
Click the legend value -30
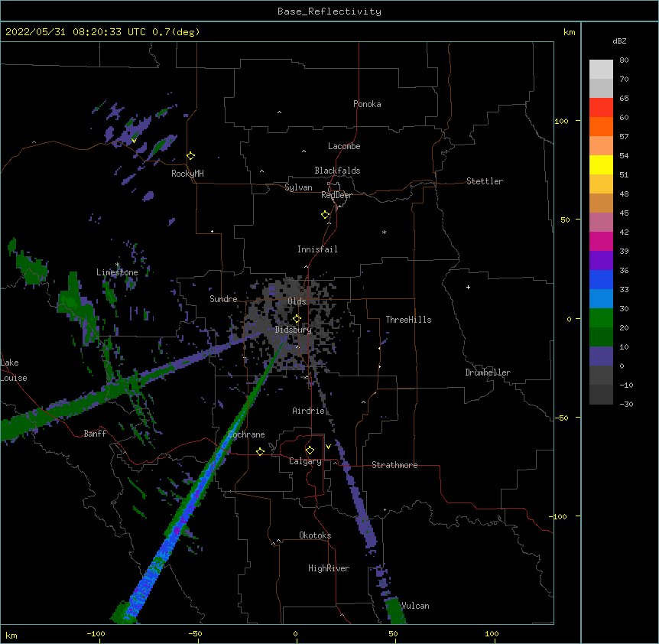coord(626,404)
